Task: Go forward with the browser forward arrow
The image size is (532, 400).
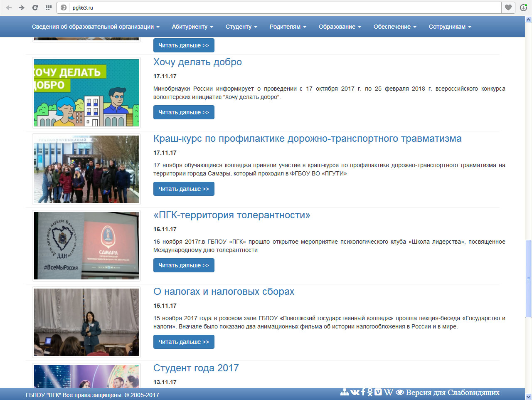Action: coord(22,7)
